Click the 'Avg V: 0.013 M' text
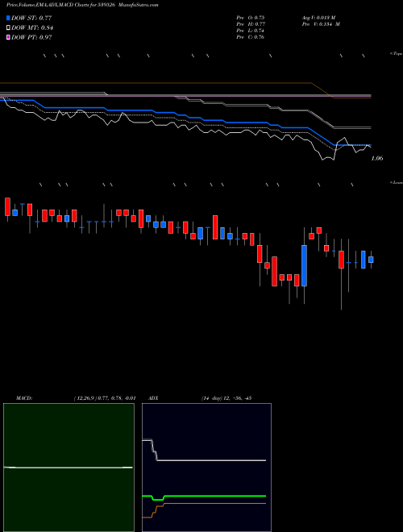This screenshot has height=532, width=403. [x=318, y=17]
